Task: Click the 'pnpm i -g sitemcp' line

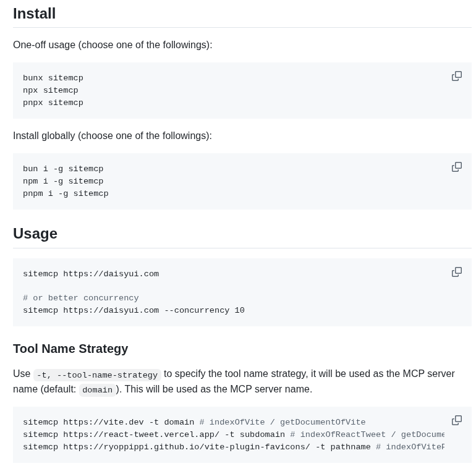Action: coord(66,193)
